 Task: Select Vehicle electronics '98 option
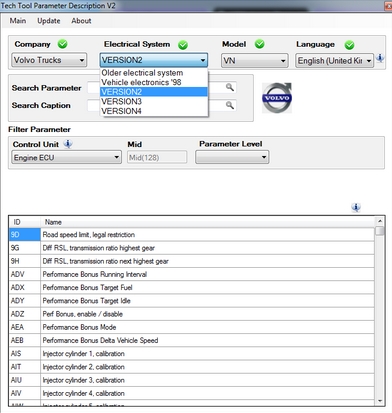click(x=154, y=82)
